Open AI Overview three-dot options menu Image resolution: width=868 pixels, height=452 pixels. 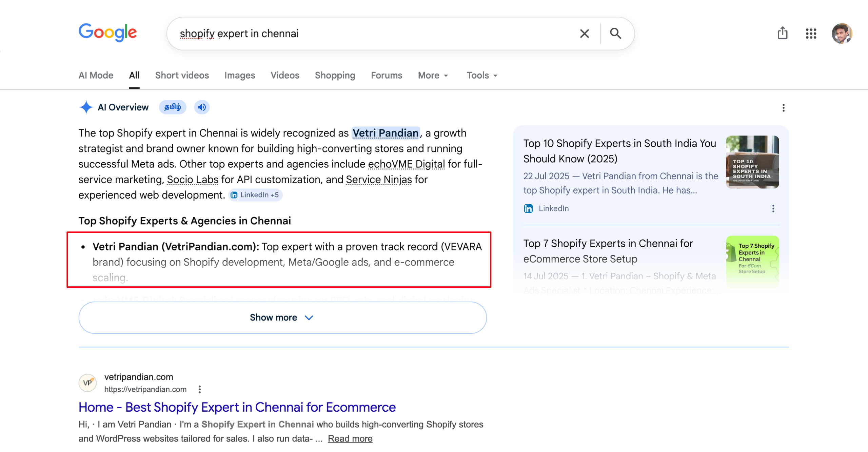coord(783,108)
